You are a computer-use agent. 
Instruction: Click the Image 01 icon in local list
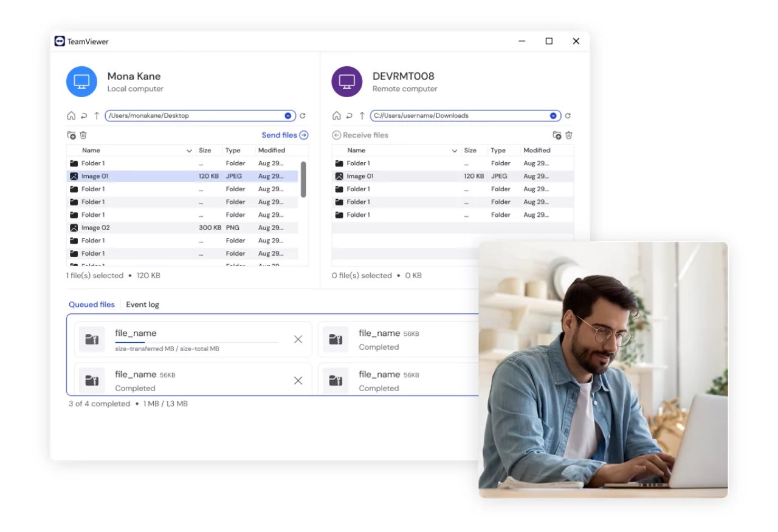[74, 176]
